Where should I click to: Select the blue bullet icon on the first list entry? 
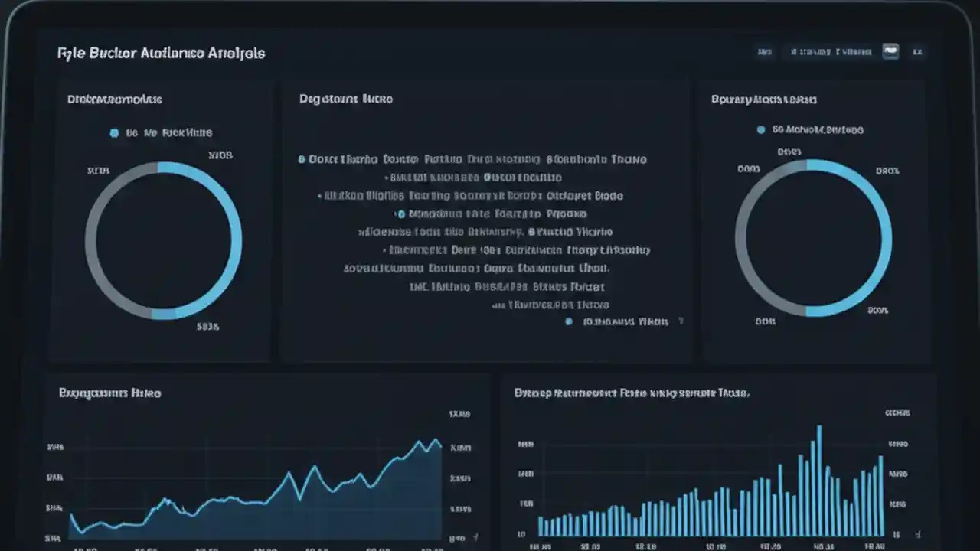(x=300, y=159)
